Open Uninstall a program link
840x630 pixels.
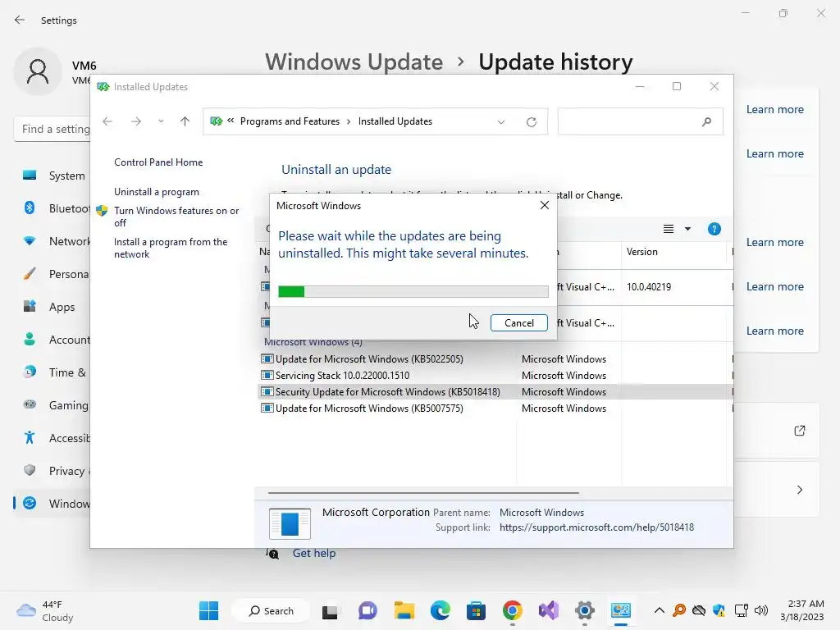click(157, 192)
